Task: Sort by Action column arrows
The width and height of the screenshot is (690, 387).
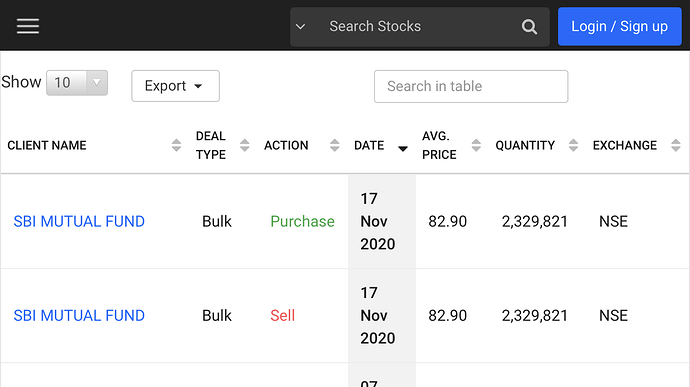Action: pyautogui.click(x=334, y=145)
